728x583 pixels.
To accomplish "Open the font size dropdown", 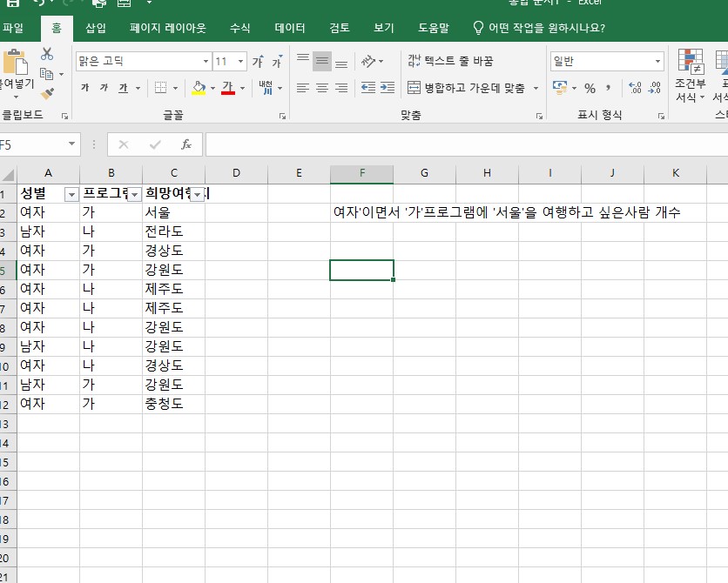I will 241,62.
